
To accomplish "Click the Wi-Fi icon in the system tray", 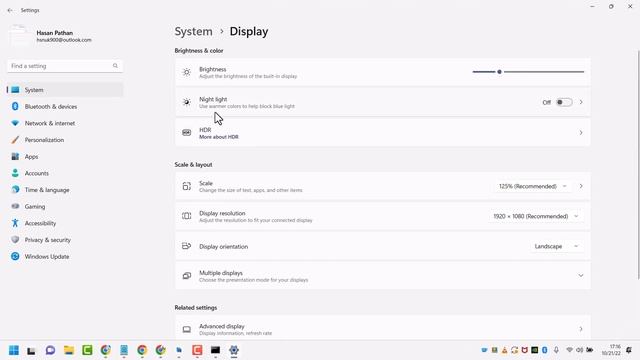I will (569, 350).
